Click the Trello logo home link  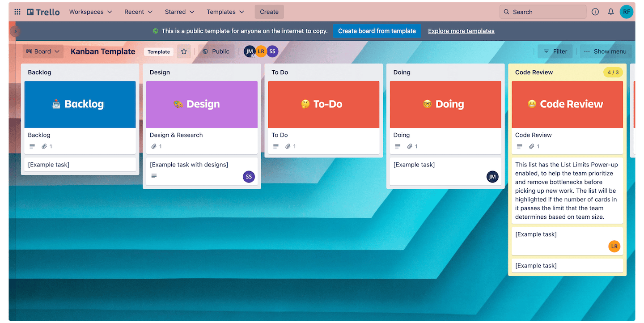pyautogui.click(x=43, y=12)
